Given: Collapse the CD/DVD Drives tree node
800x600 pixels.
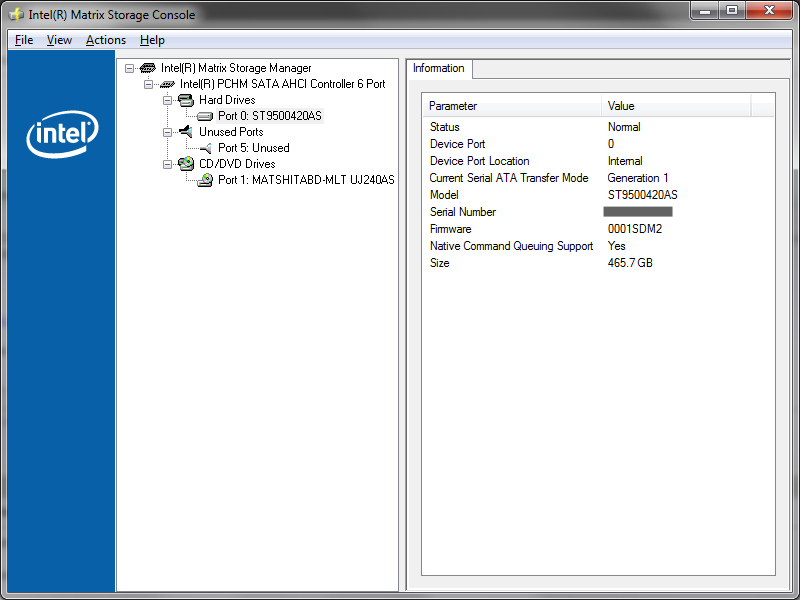Looking at the screenshot, I should pyautogui.click(x=167, y=164).
